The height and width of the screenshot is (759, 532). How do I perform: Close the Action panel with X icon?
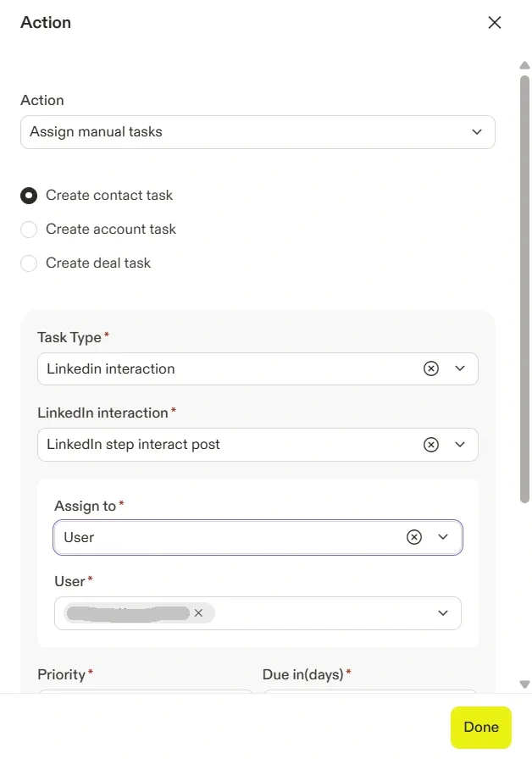pyautogui.click(x=495, y=23)
